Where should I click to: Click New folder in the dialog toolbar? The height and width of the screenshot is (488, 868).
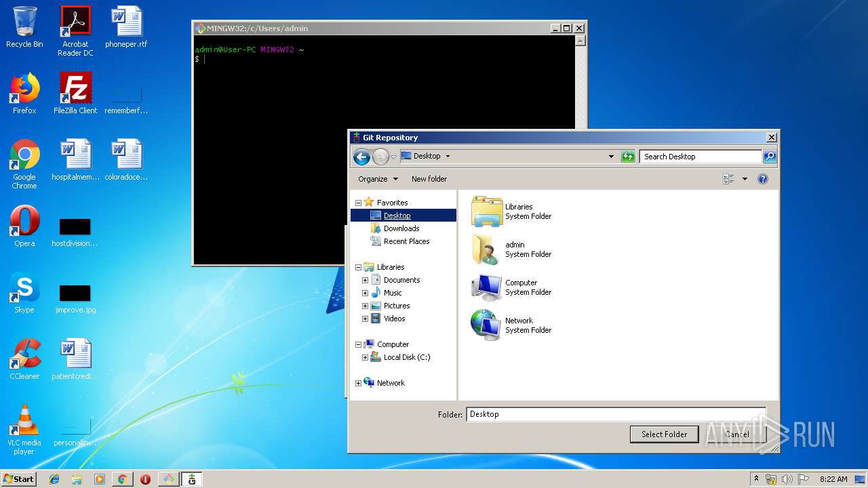(429, 179)
